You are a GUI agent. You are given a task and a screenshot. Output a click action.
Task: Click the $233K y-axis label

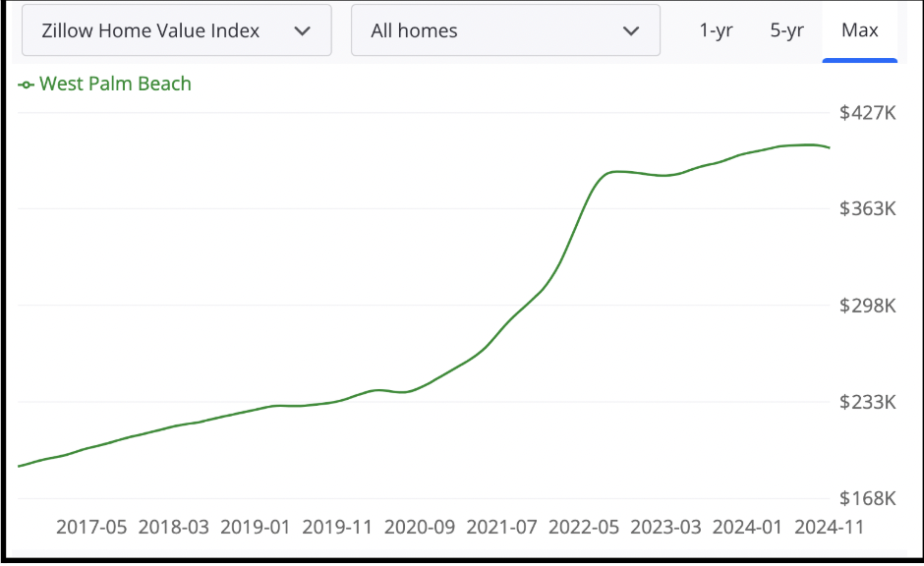click(x=868, y=402)
